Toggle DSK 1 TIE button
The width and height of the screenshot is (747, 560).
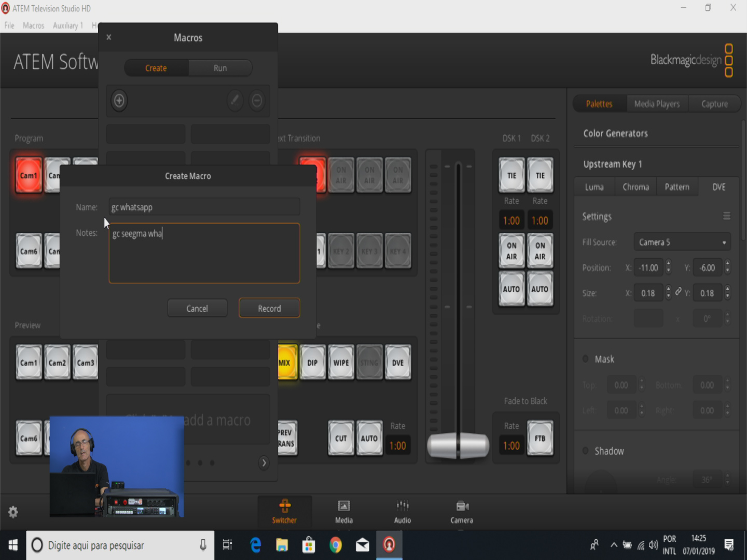click(x=511, y=175)
